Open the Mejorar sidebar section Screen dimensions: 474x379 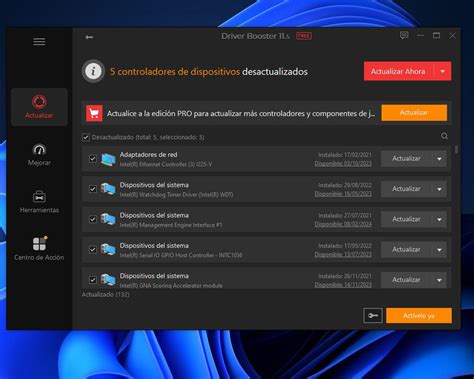(x=39, y=155)
